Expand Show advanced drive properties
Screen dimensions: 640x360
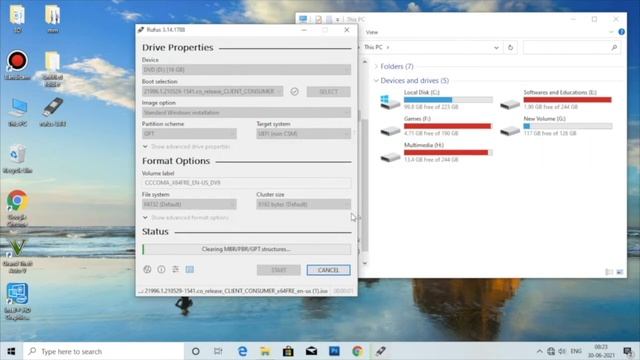186,147
